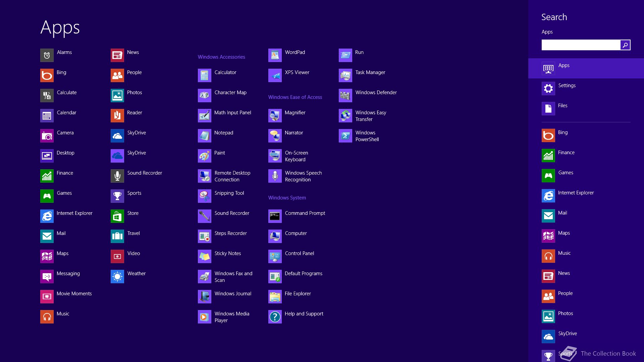Choose Internet Explorer in Search panel list
The height and width of the screenshot is (362, 644).
pos(586,196)
